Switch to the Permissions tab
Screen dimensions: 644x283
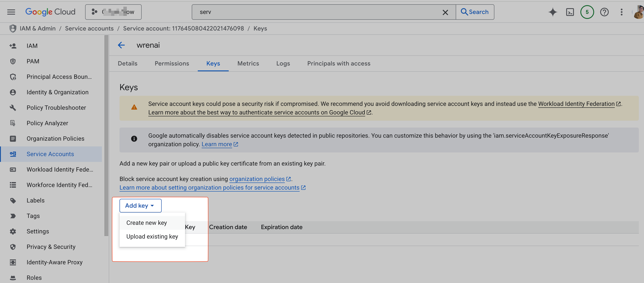click(x=172, y=63)
